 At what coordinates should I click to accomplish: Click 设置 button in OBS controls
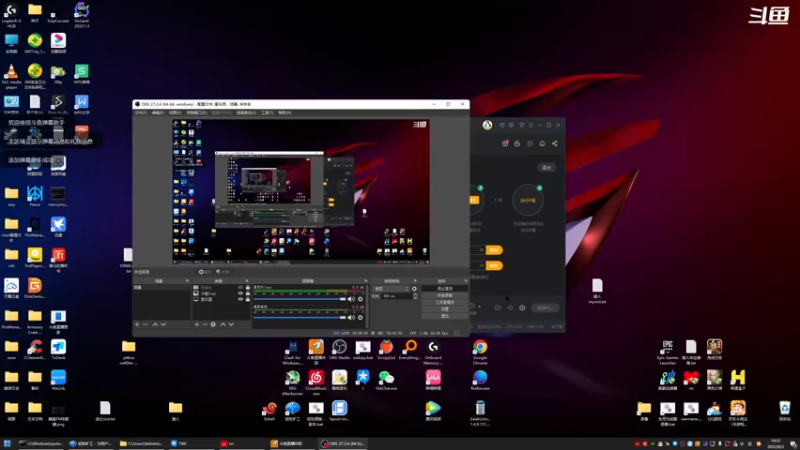click(x=444, y=309)
